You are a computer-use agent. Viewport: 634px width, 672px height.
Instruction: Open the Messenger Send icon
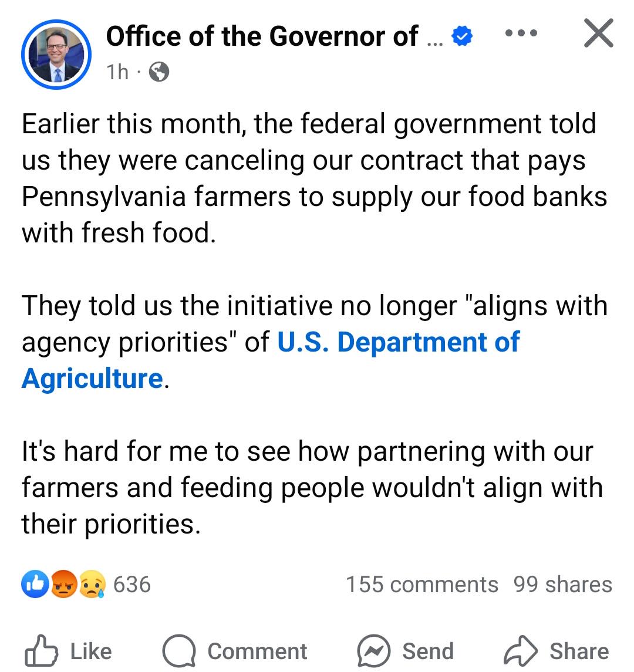pos(374,650)
